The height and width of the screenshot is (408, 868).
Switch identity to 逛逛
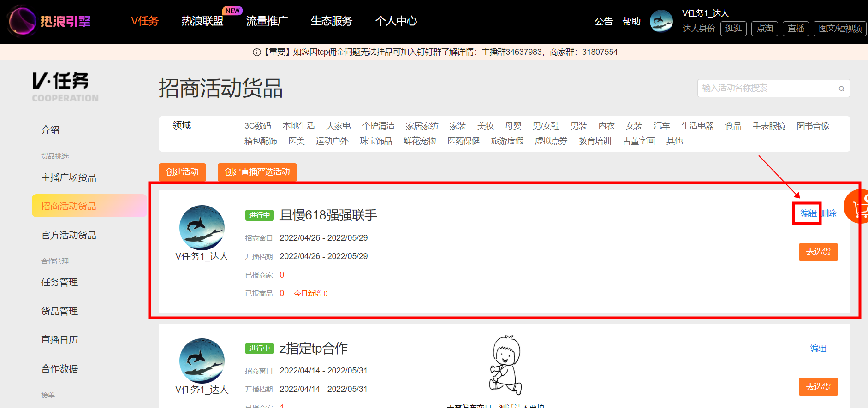733,29
